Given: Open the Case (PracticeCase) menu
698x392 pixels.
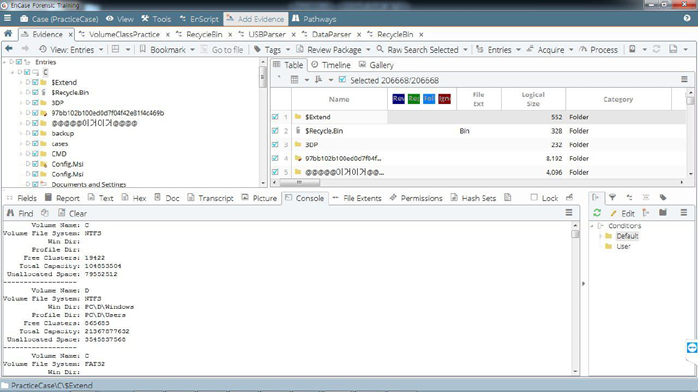Looking at the screenshot, I should (x=59, y=19).
